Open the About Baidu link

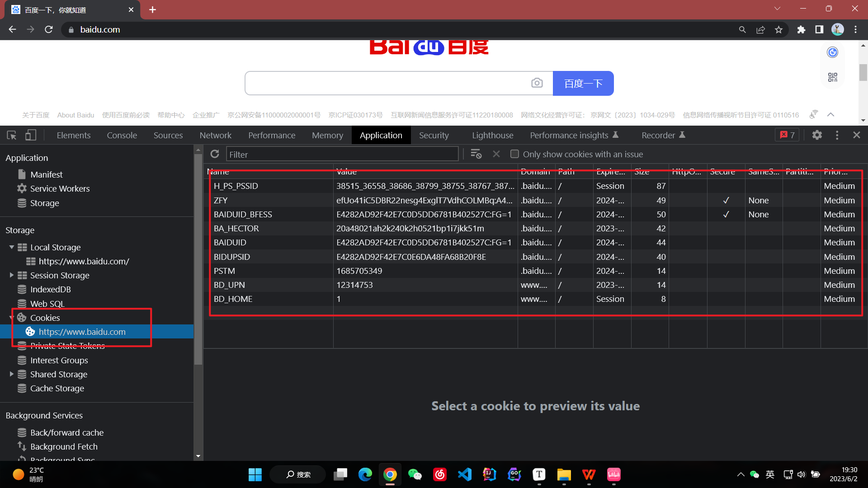pyautogui.click(x=75, y=115)
